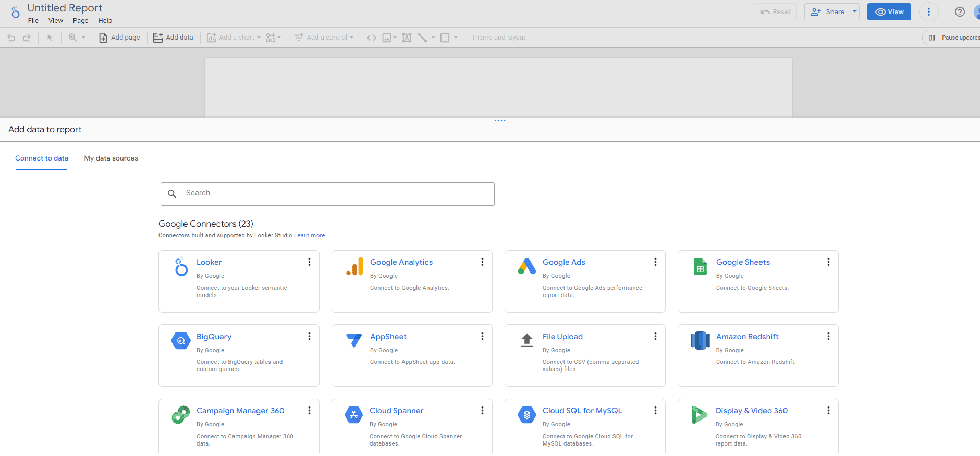Expand the shape tool dropdown arrow
980x456 pixels.
point(456,38)
